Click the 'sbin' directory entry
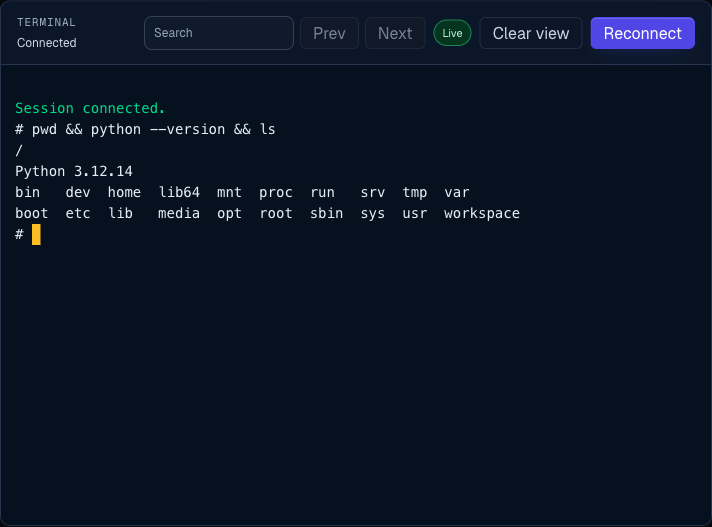This screenshot has height=527, width=712. (x=326, y=214)
